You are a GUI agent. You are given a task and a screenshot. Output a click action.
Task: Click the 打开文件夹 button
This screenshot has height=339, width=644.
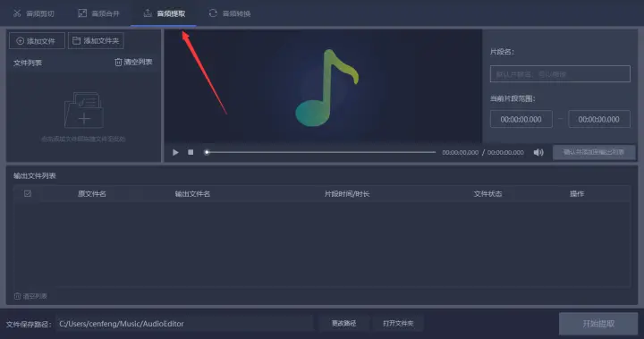pos(398,324)
